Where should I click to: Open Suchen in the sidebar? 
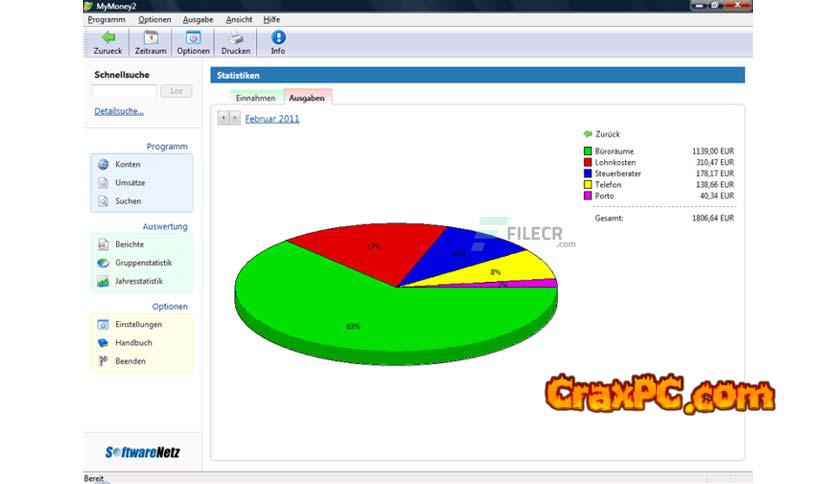(x=128, y=201)
